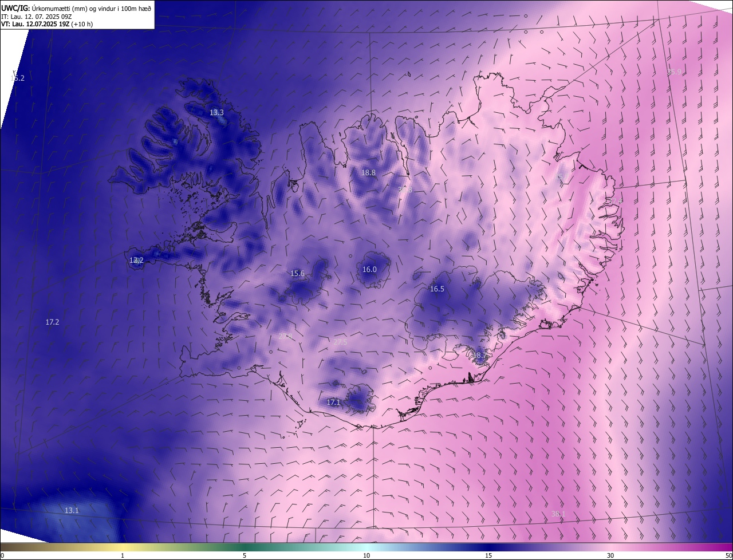
Task: Click the title 'Úrkomumætti (mm) og vindur í 100m hæð'
Action: pyautogui.click(x=92, y=8)
